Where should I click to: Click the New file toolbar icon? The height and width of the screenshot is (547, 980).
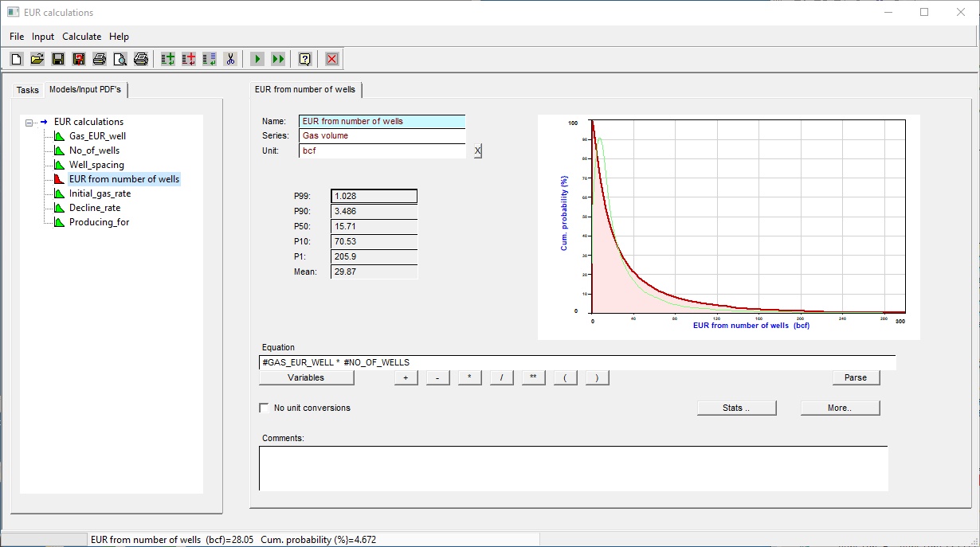pyautogui.click(x=17, y=59)
